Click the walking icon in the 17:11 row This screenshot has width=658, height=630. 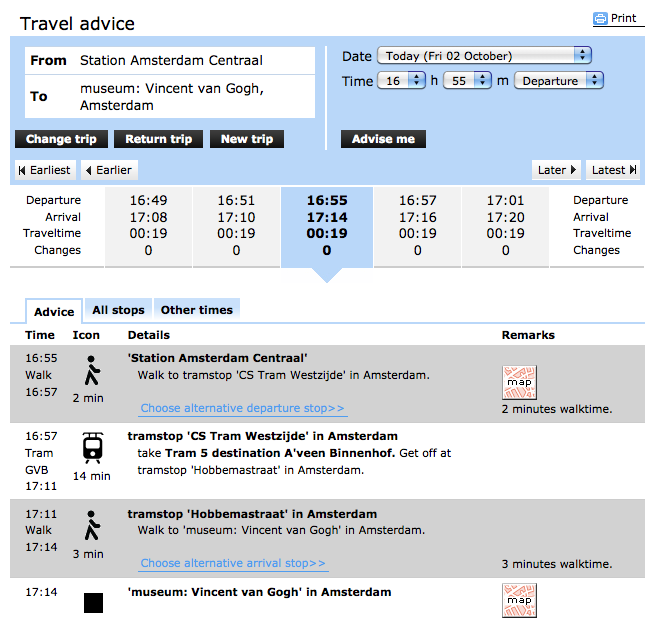[x=92, y=527]
